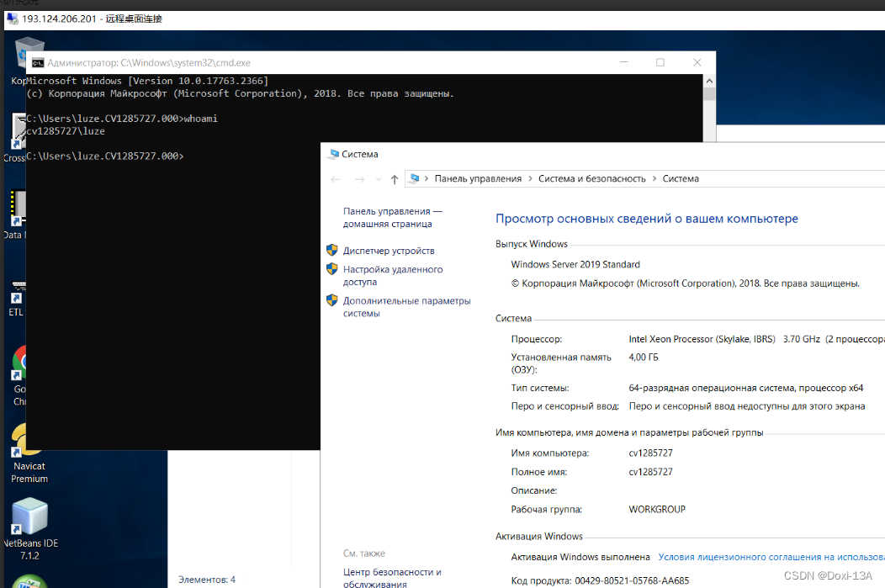
Task: Click the cmd vertical scrollbar thumb
Action: pos(709,93)
